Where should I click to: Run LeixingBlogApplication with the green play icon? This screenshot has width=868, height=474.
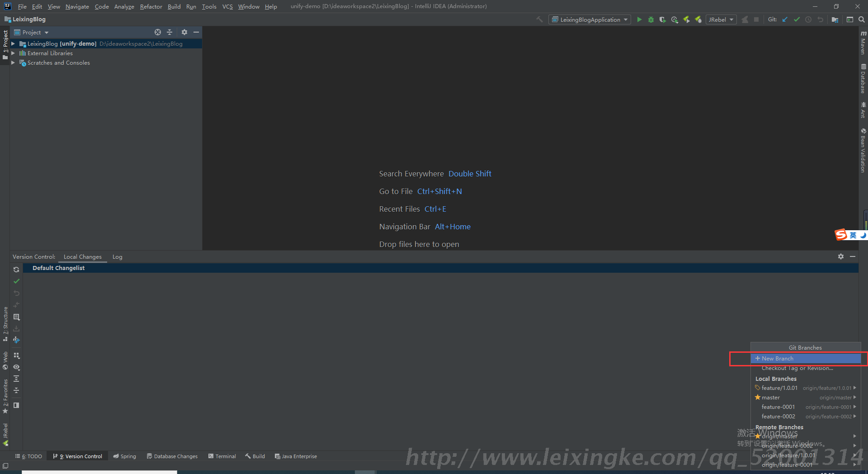point(639,19)
